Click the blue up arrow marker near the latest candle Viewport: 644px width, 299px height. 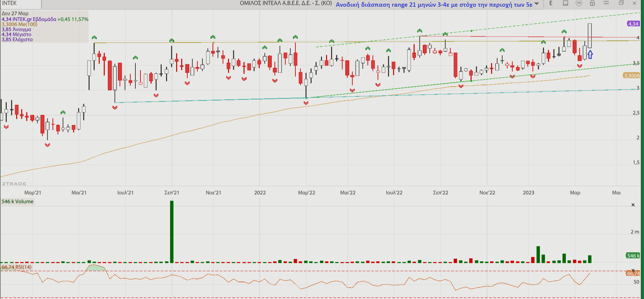590,54
